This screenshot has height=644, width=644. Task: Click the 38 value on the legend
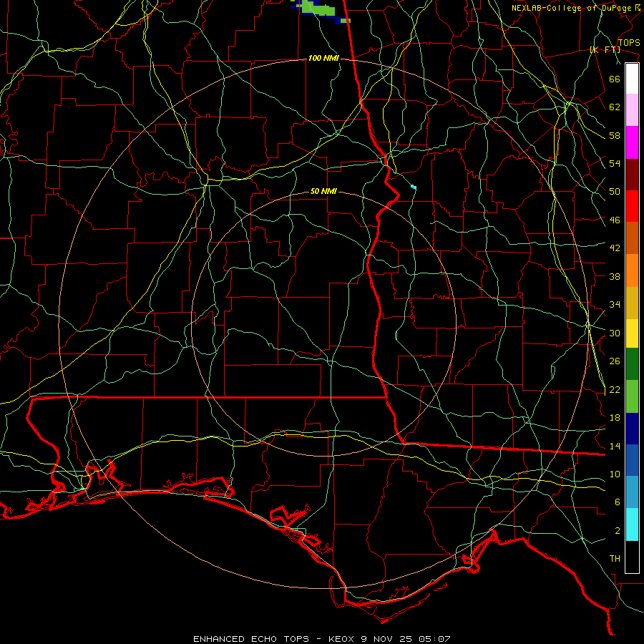(x=615, y=276)
